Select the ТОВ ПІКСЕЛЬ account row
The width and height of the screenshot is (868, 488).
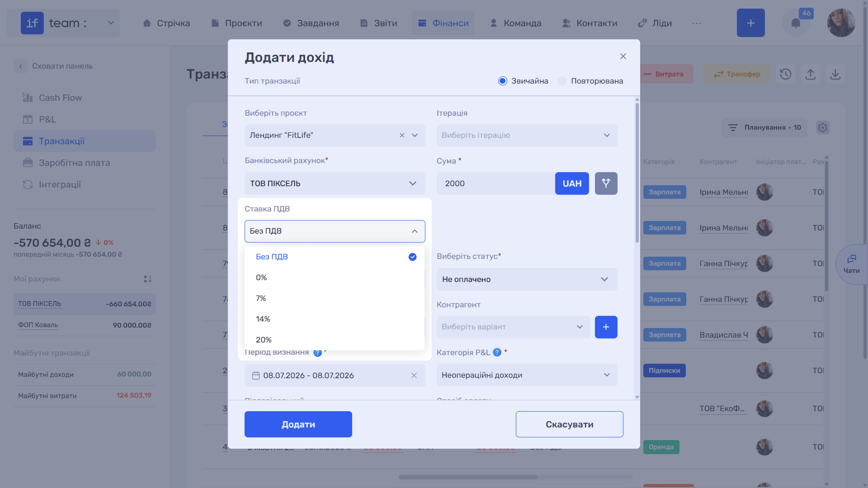pyautogui.click(x=85, y=304)
